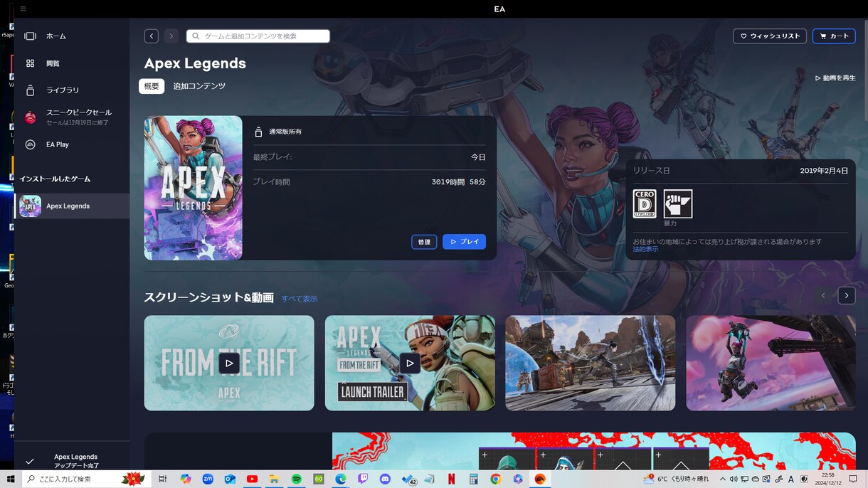The image size is (868, 488).
Task: Open the Windows notification center
Action: tap(854, 479)
